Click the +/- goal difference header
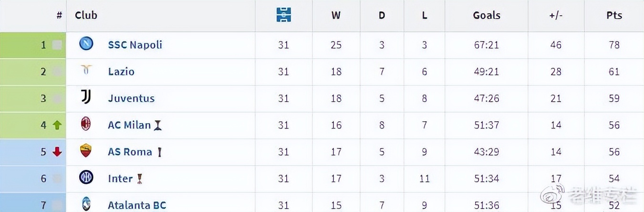This screenshot has width=644, height=212. 556,15
